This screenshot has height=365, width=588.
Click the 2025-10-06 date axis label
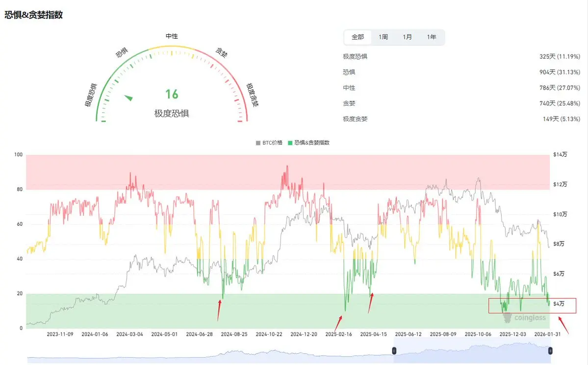[x=478, y=334]
